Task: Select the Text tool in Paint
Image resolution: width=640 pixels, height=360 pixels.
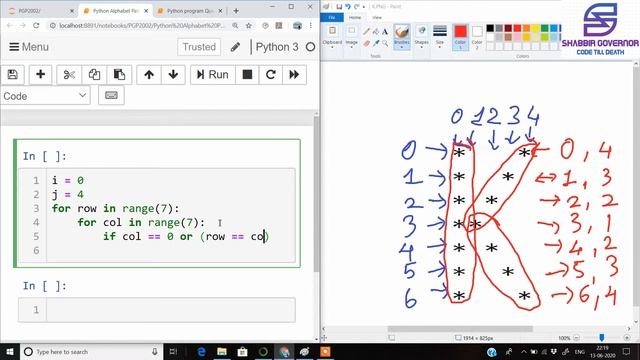Action: [385, 31]
